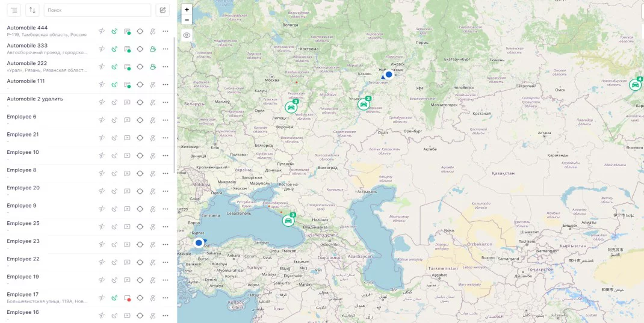Click satellite icon for Automobile 333
The width and height of the screenshot is (644, 323).
click(x=114, y=49)
